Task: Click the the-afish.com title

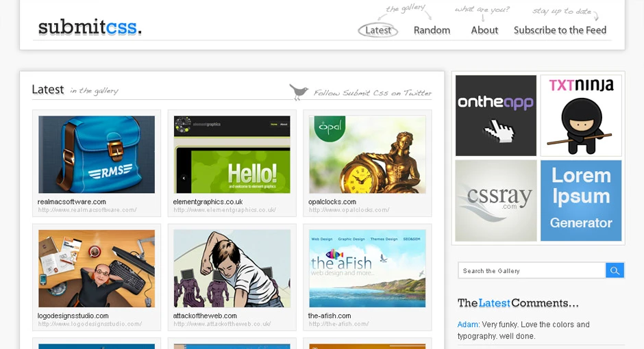Action: (x=330, y=315)
